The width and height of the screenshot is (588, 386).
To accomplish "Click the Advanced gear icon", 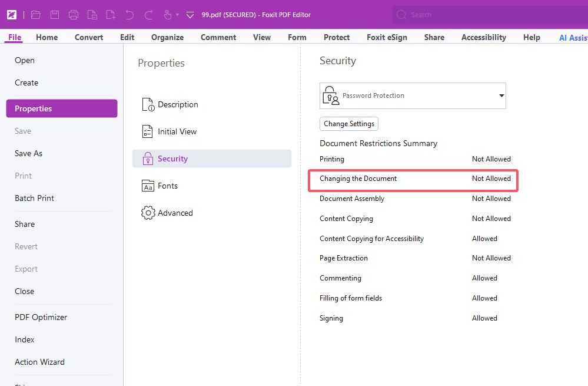I will pyautogui.click(x=148, y=213).
